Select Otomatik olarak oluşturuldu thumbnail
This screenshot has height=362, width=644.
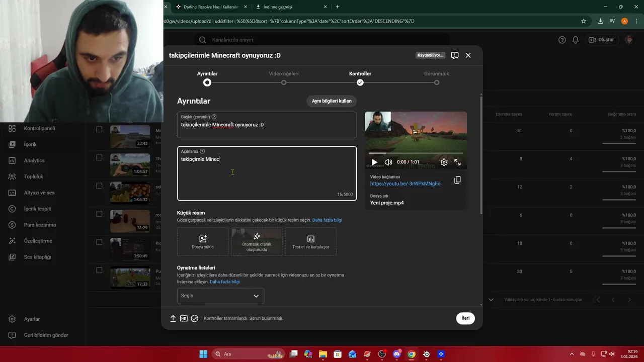(x=257, y=241)
